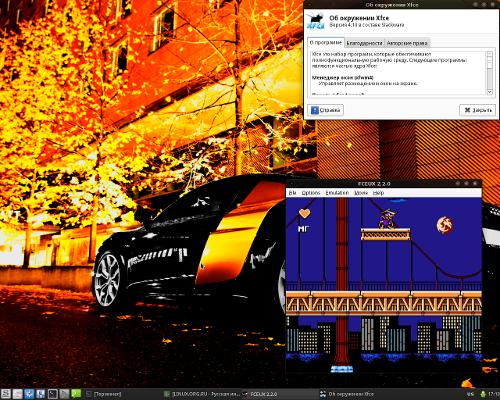Switch to the 'О программе' tab
The width and height of the screenshot is (500, 400).
[x=326, y=43]
